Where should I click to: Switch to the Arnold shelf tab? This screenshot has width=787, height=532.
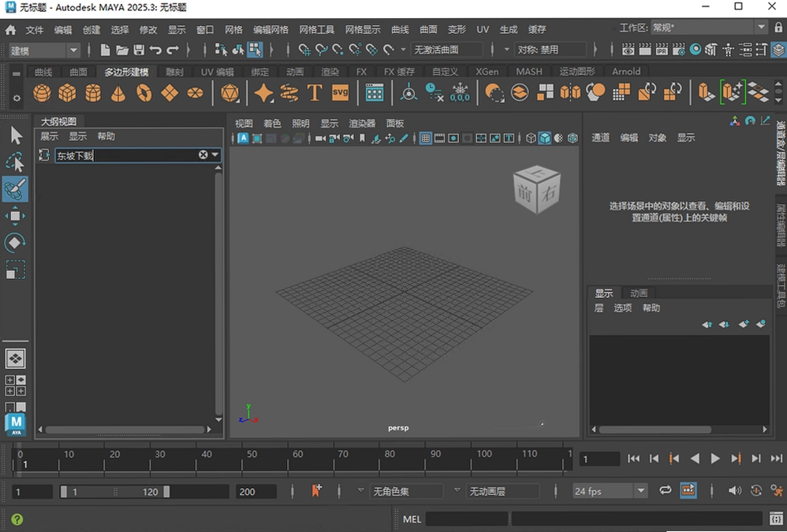click(x=626, y=72)
